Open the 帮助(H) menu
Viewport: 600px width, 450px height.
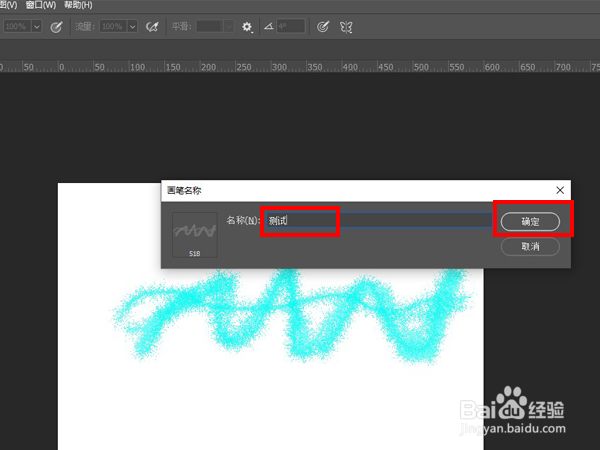[78, 5]
